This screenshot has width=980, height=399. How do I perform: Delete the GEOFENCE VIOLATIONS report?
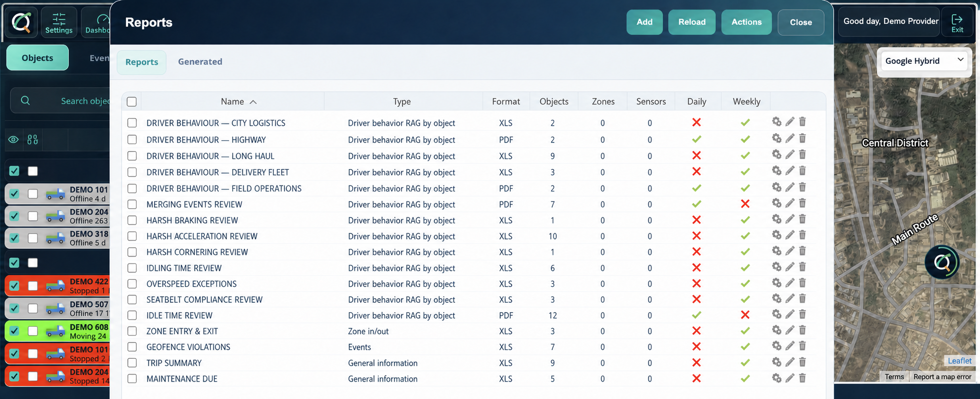coord(803,346)
